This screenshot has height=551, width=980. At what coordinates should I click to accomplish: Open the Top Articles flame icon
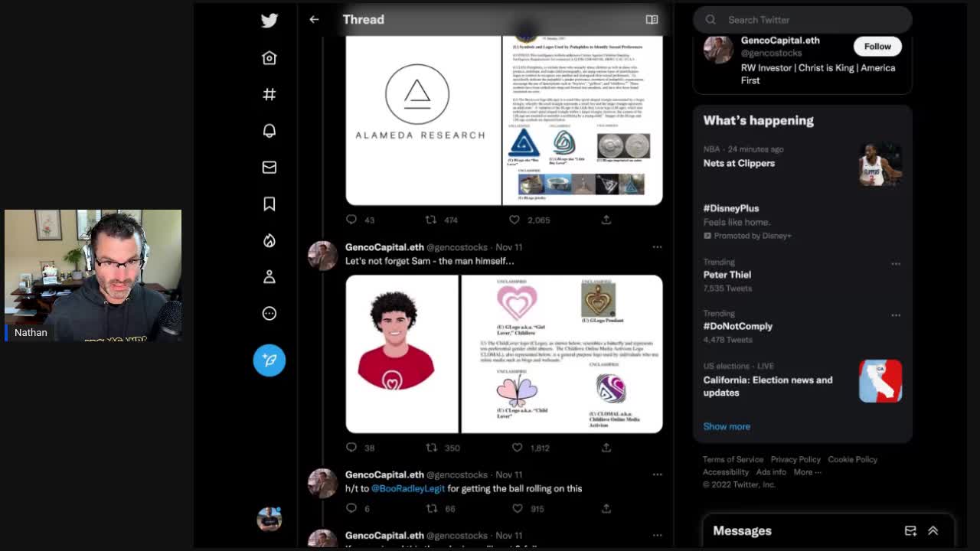point(269,240)
